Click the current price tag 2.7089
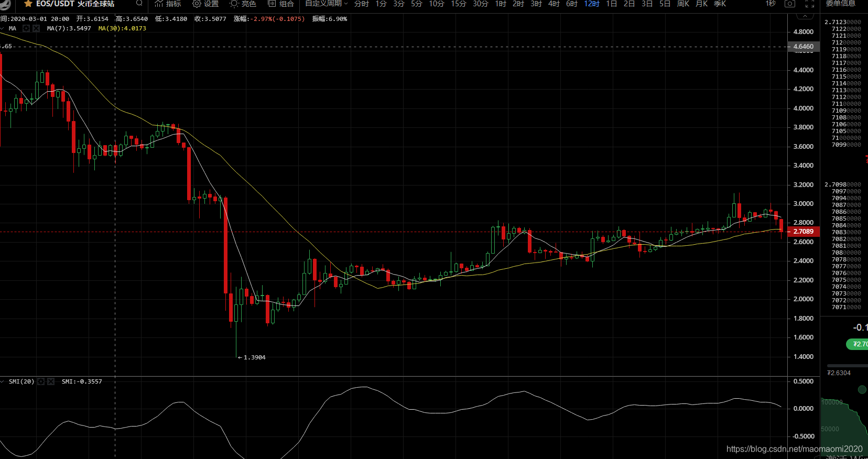This screenshot has width=868, height=459. coord(803,231)
